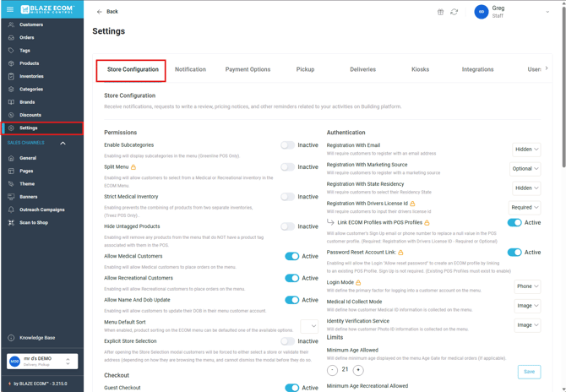The width and height of the screenshot is (566, 392).
Task: Increase Minimum Age Allowed with plus
Action: [358, 370]
